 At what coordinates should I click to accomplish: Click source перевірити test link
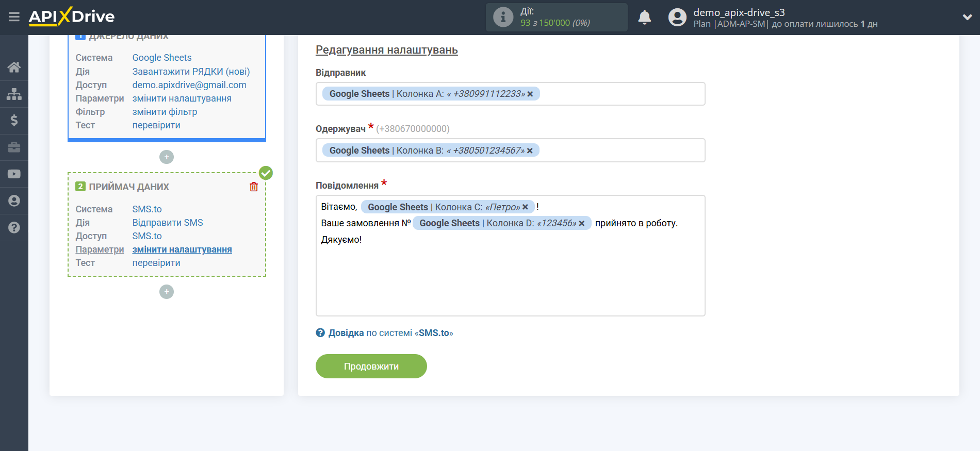point(156,125)
